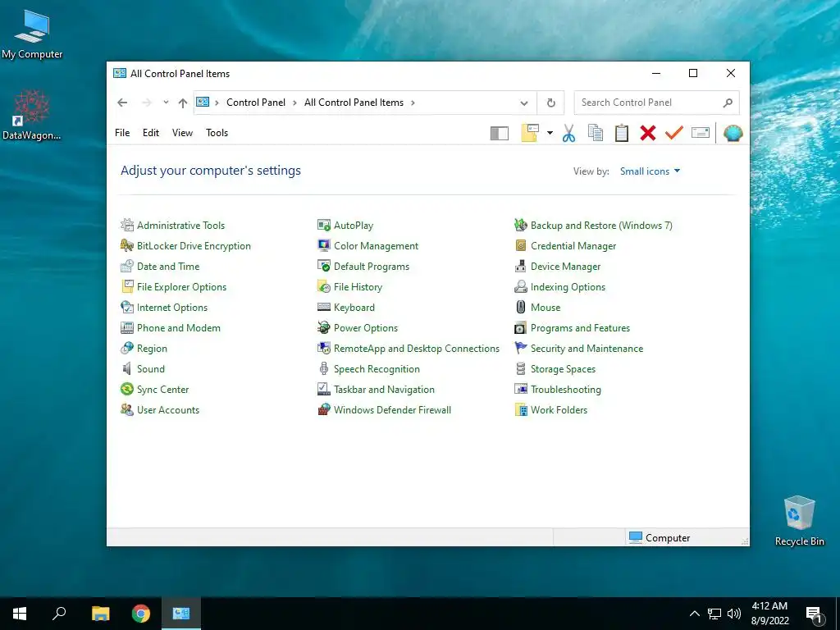Click the Control Panel breadcrumb
The width and height of the screenshot is (840, 630).
tap(256, 103)
